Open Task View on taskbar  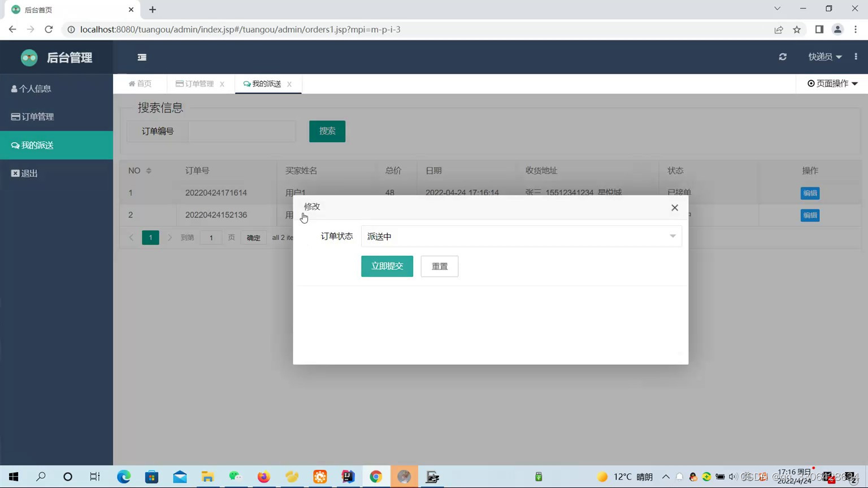[95, 477]
